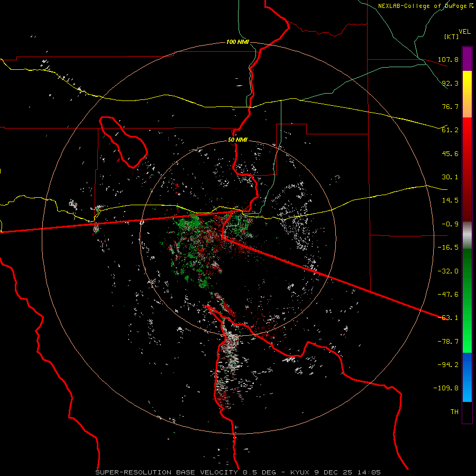Click the 61.2 legend value
Screen dimensions: 476x476
[x=450, y=130]
